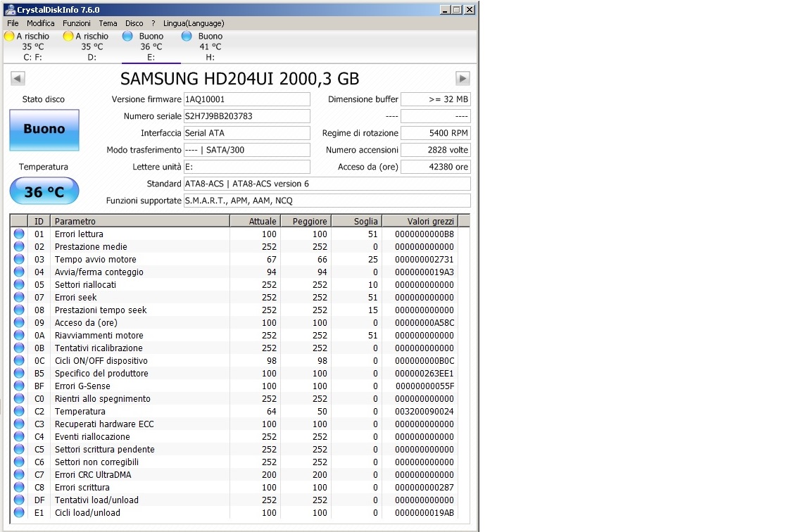Switch to the H: disk tab label

click(x=210, y=58)
